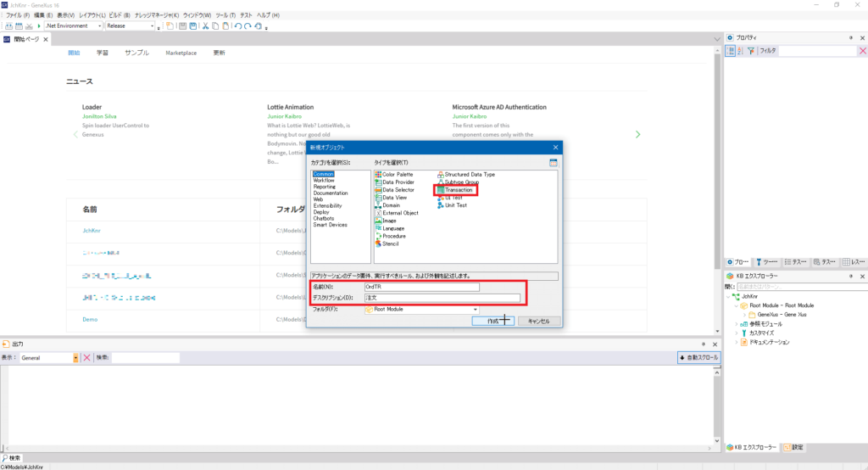Switch dialog type list view icon
868x470 pixels.
click(x=553, y=162)
